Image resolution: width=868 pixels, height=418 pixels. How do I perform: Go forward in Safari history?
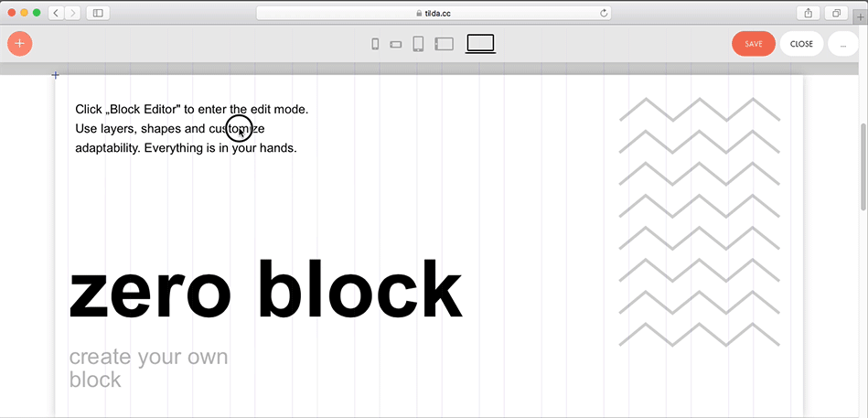tap(72, 13)
